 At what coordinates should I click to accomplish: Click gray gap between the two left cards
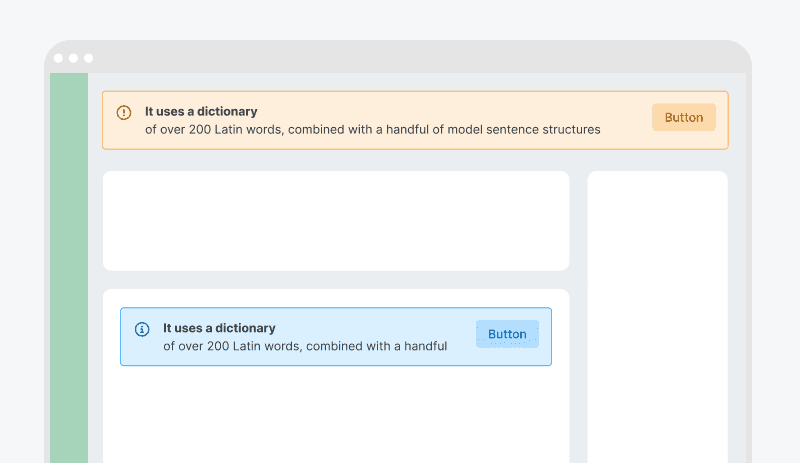pyautogui.click(x=336, y=280)
